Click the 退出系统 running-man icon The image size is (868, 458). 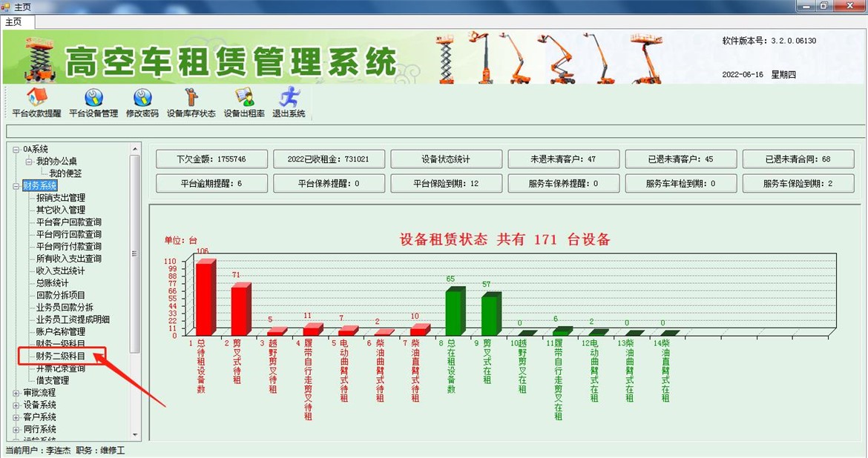pyautogui.click(x=289, y=103)
